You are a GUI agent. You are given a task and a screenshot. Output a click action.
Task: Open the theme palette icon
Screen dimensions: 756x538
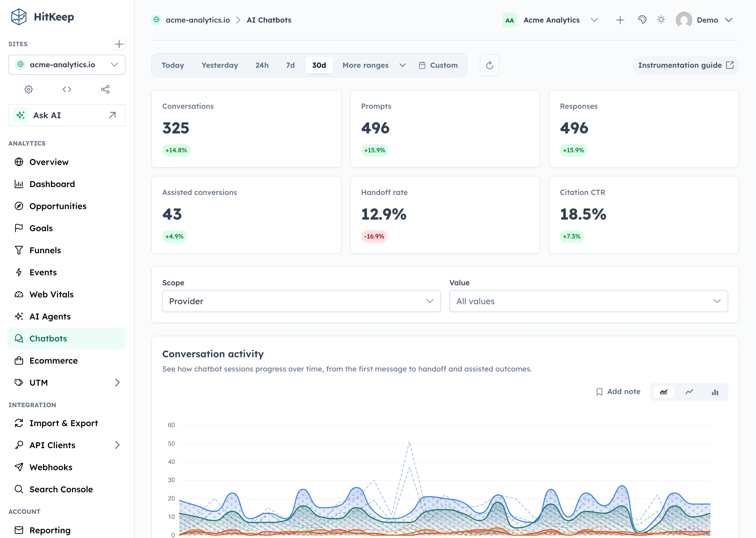(642, 20)
